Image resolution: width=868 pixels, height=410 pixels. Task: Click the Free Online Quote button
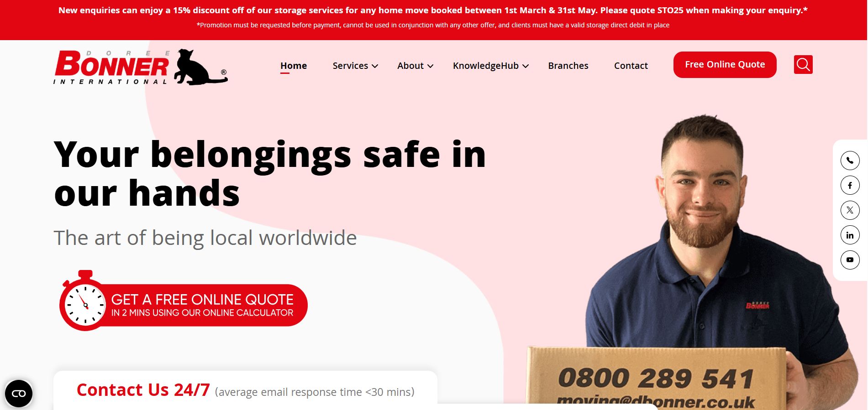click(725, 65)
